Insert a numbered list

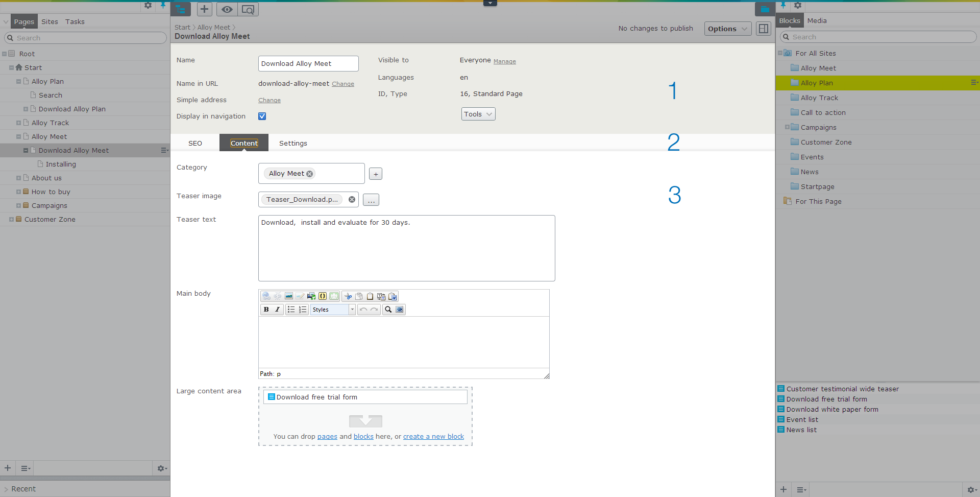point(303,310)
